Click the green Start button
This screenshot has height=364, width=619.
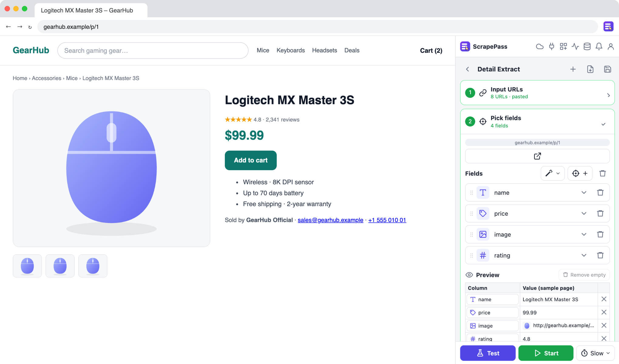point(546,353)
